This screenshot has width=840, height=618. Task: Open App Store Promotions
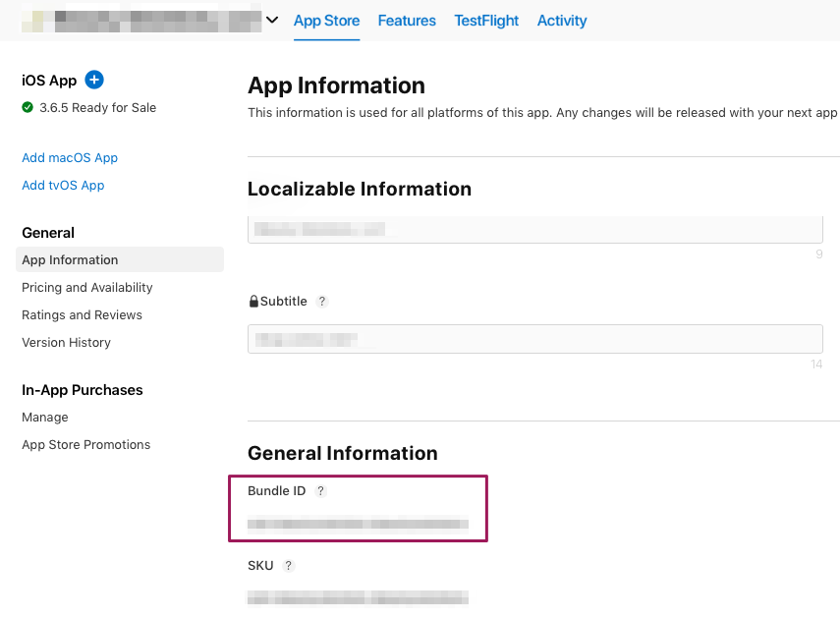coord(86,444)
